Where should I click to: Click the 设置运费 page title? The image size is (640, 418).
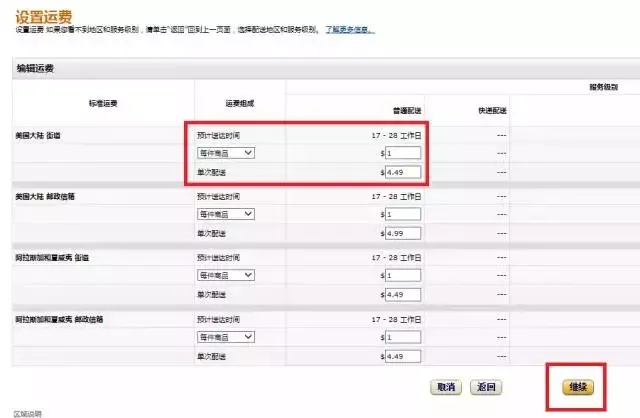(x=44, y=17)
